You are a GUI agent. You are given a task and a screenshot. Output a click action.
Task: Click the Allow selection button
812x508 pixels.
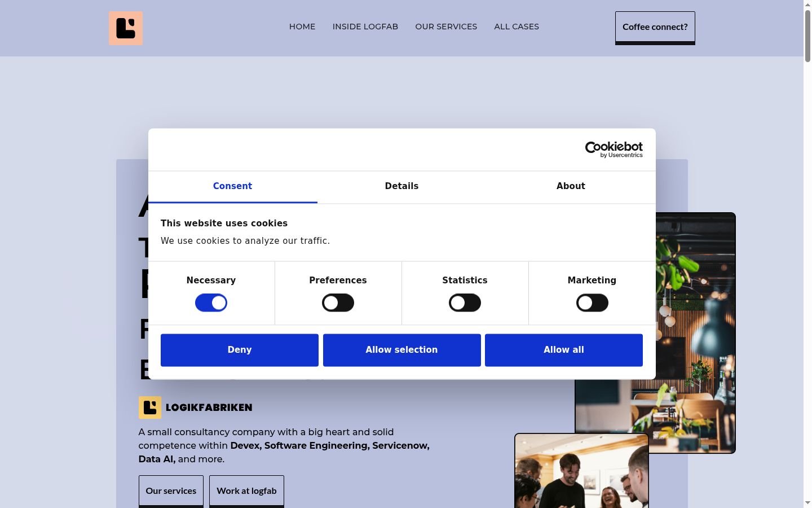tap(402, 350)
